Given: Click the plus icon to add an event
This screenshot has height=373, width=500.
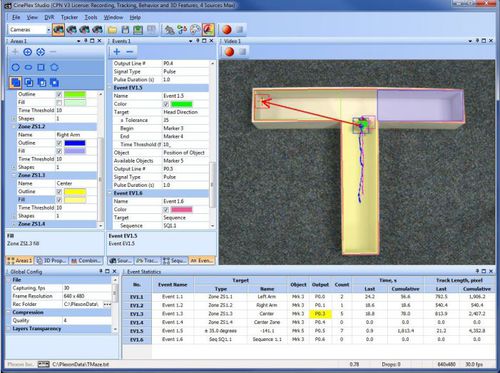Looking at the screenshot, I should [x=117, y=52].
